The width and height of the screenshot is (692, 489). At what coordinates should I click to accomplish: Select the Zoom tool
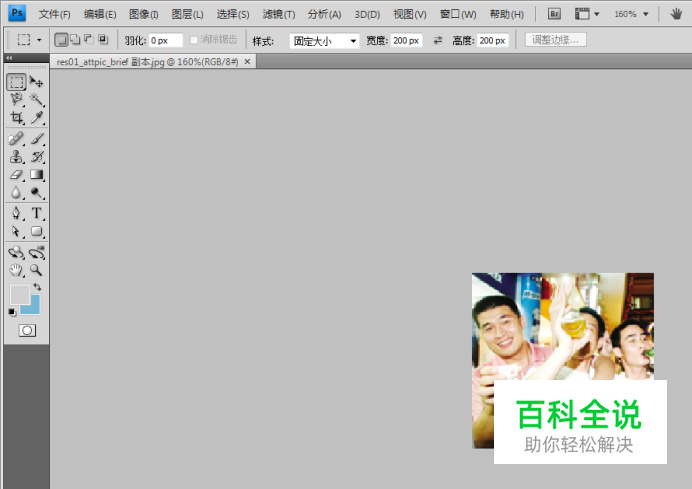point(36,270)
